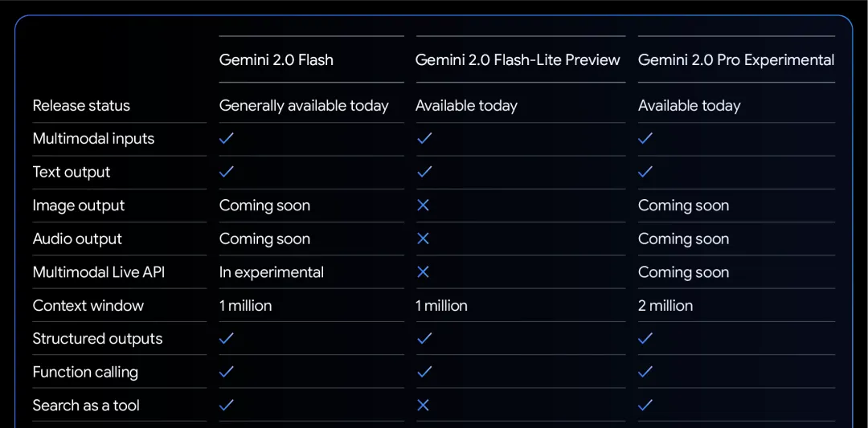Click Multimodal inputs checkmark for Pro Experimental
868x428 pixels.
tap(645, 138)
